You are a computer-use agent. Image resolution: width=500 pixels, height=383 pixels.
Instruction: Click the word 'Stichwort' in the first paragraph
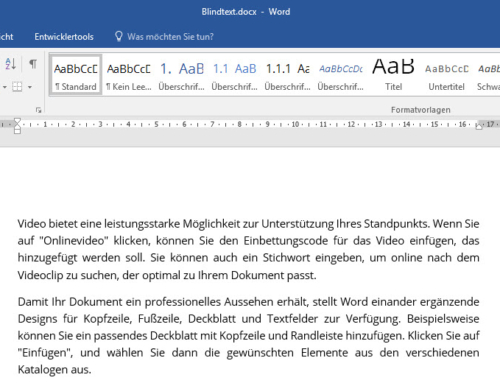tap(286, 258)
